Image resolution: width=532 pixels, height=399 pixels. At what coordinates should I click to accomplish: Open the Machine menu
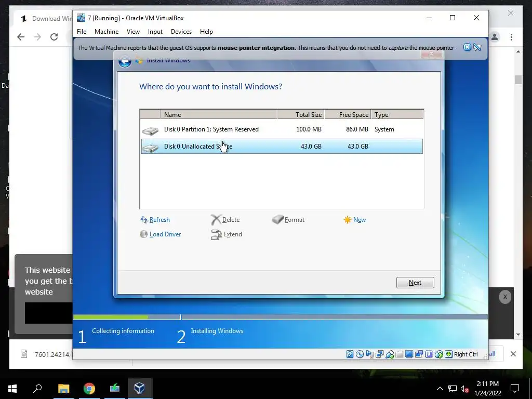coord(107,32)
